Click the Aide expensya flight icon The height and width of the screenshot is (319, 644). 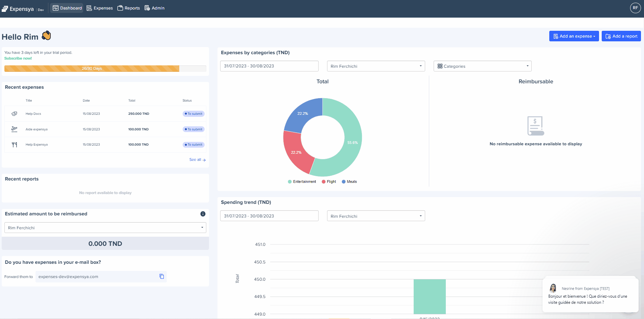tap(14, 129)
